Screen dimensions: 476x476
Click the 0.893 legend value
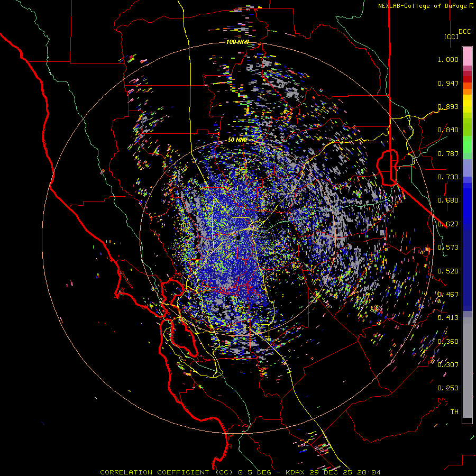click(x=448, y=106)
